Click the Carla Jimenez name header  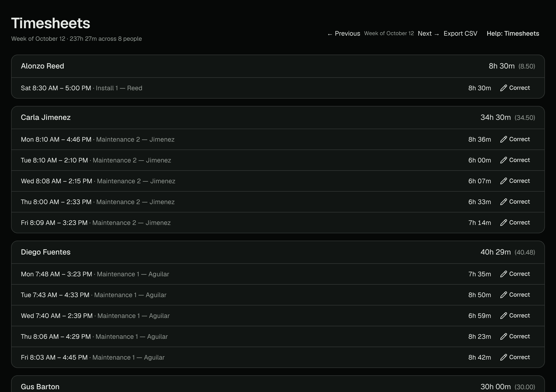point(46,117)
